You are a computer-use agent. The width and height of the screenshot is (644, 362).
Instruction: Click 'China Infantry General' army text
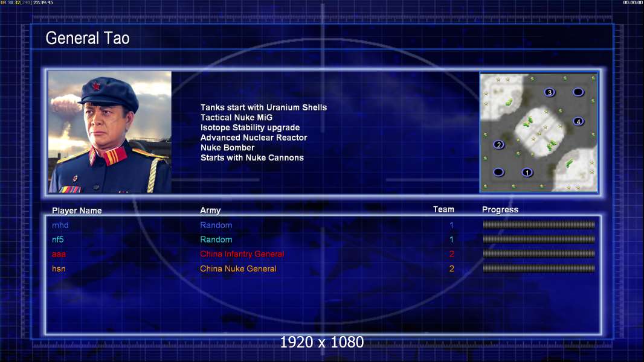pyautogui.click(x=242, y=254)
